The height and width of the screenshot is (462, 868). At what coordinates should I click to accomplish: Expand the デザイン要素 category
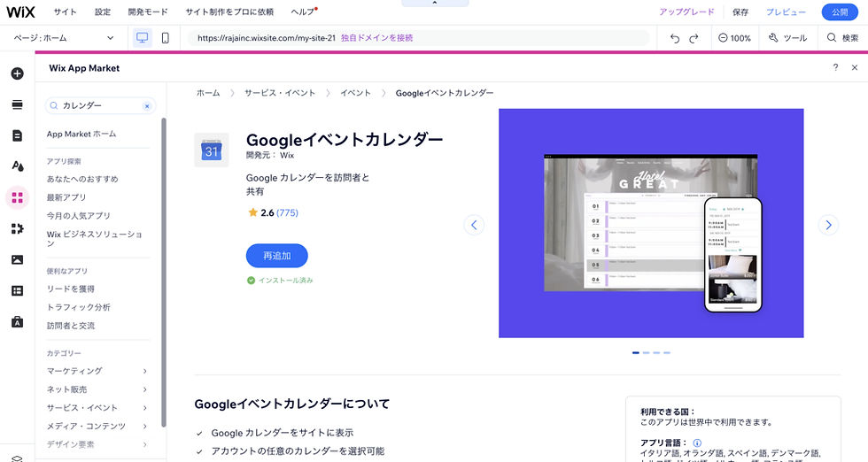coord(97,444)
